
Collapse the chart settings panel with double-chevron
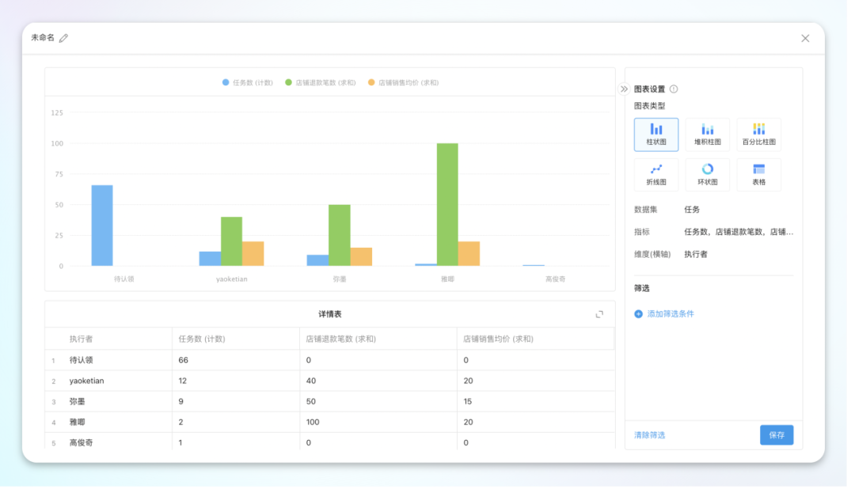[624, 89]
